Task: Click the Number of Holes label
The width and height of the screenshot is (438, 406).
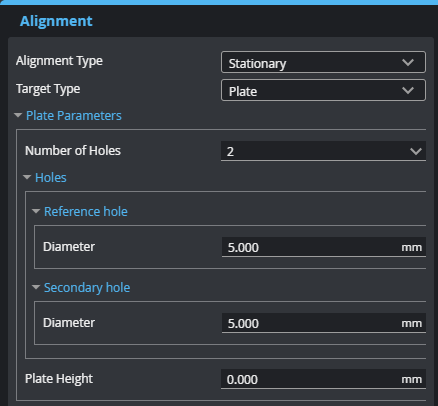Action: tap(73, 151)
